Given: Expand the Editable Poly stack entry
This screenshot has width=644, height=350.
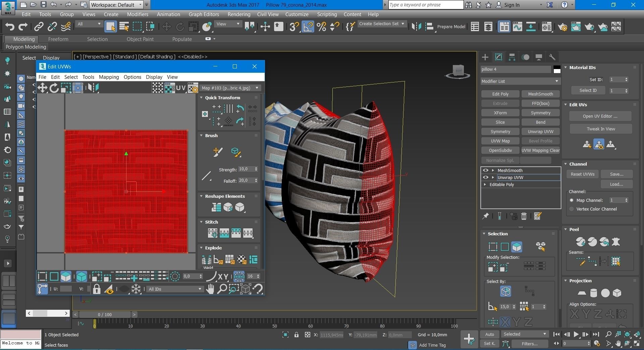Looking at the screenshot, I should click(x=485, y=184).
